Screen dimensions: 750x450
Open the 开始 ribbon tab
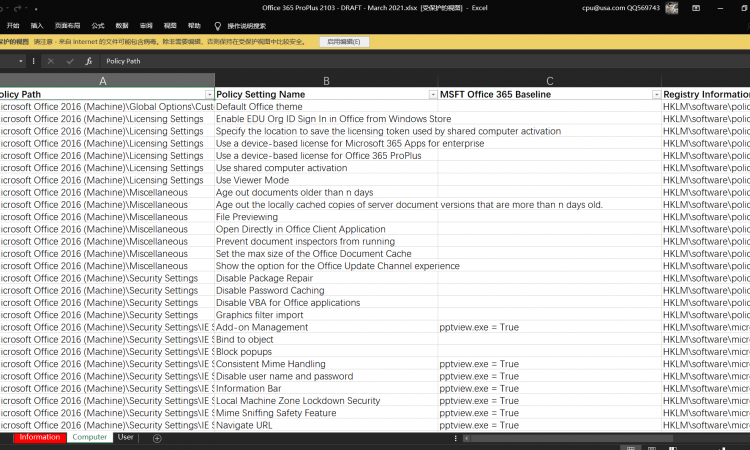pos(13,26)
